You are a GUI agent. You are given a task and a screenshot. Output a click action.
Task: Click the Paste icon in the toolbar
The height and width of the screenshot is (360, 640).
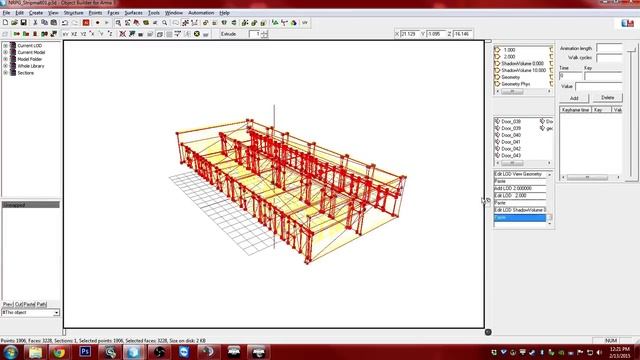pos(53,23)
